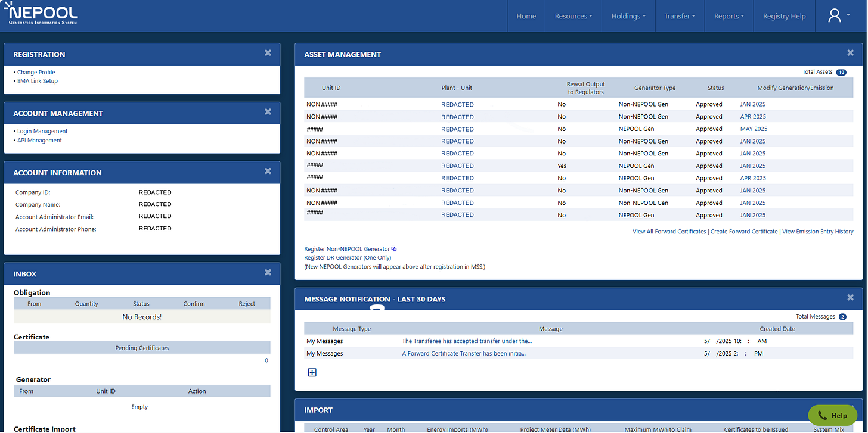Close the Inbox panel

[x=268, y=273]
